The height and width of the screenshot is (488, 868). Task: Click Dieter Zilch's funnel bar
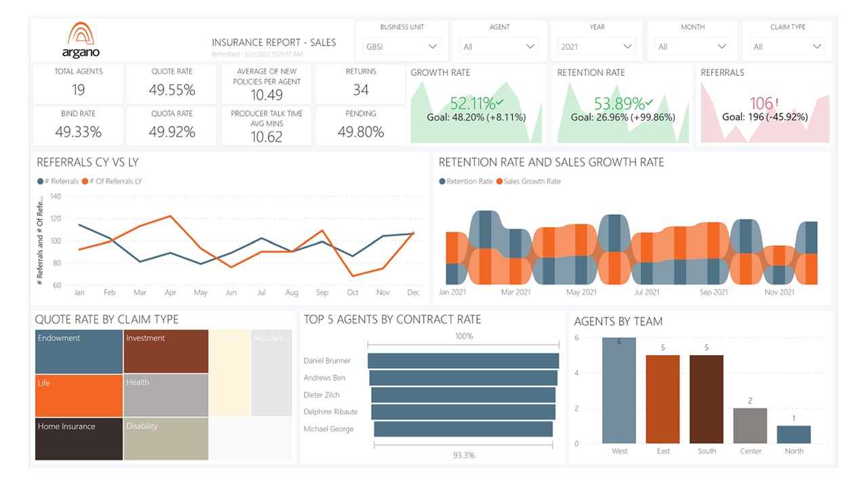[x=463, y=394]
